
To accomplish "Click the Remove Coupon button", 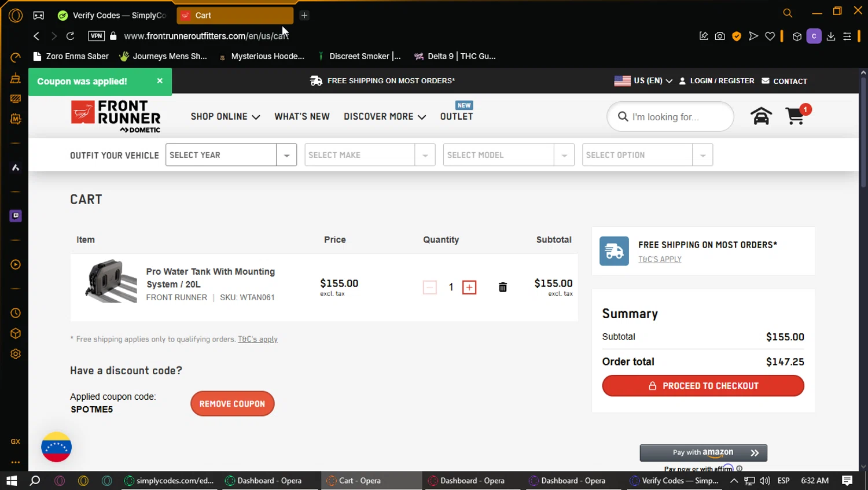I will [x=232, y=404].
